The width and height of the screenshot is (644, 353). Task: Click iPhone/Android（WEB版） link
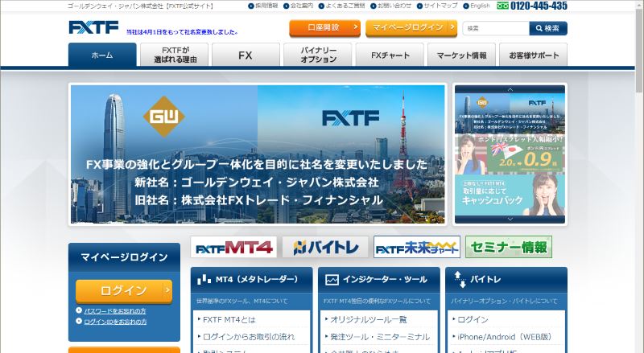[x=505, y=337]
